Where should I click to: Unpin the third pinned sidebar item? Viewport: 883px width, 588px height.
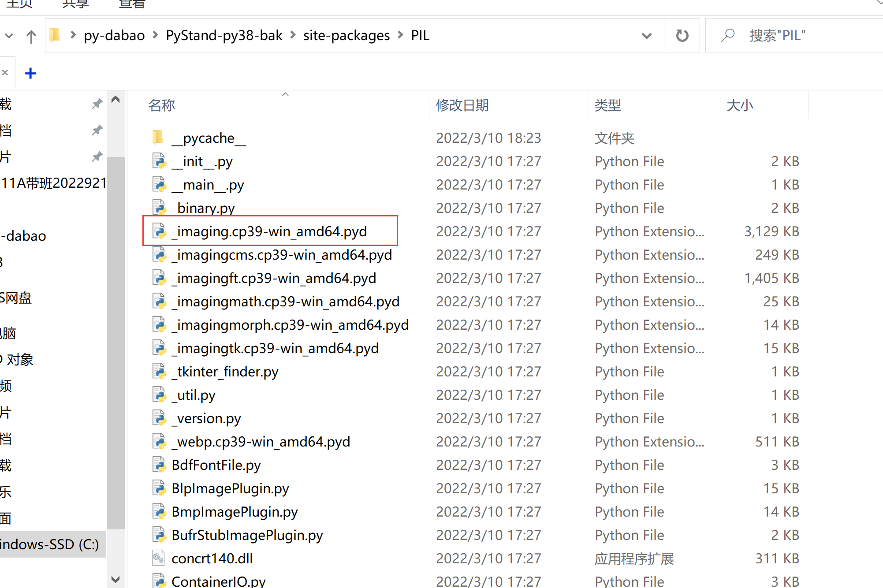(97, 157)
